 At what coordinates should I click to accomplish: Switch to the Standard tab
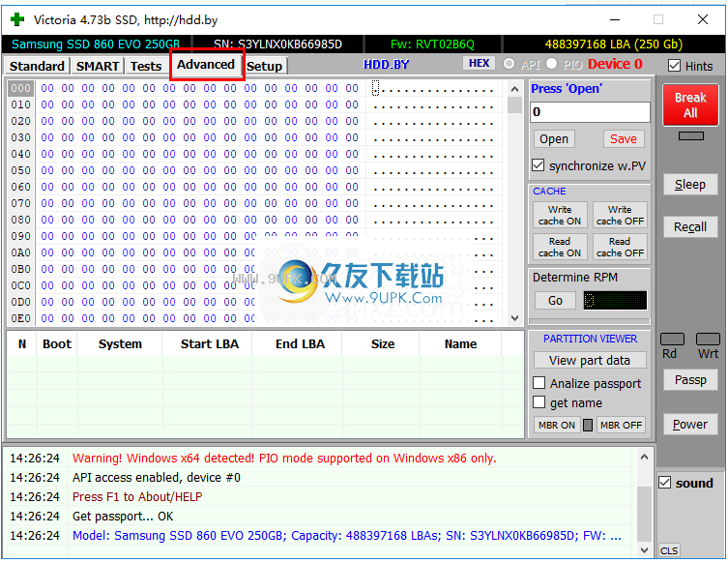37,66
